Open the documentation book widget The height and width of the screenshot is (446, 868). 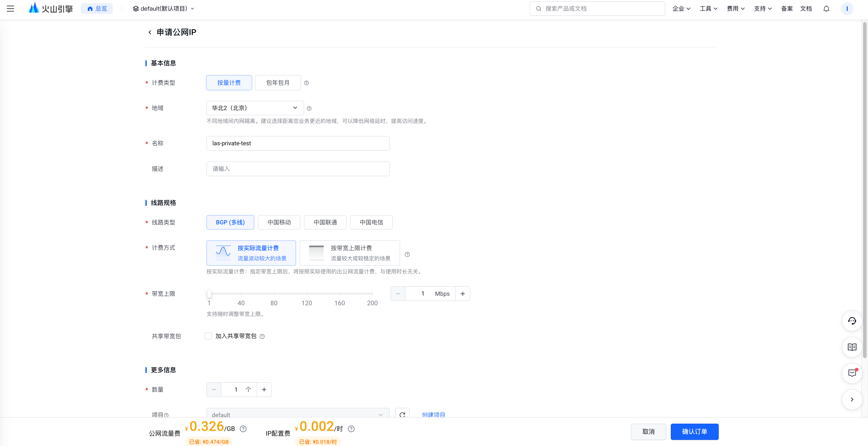pos(852,347)
